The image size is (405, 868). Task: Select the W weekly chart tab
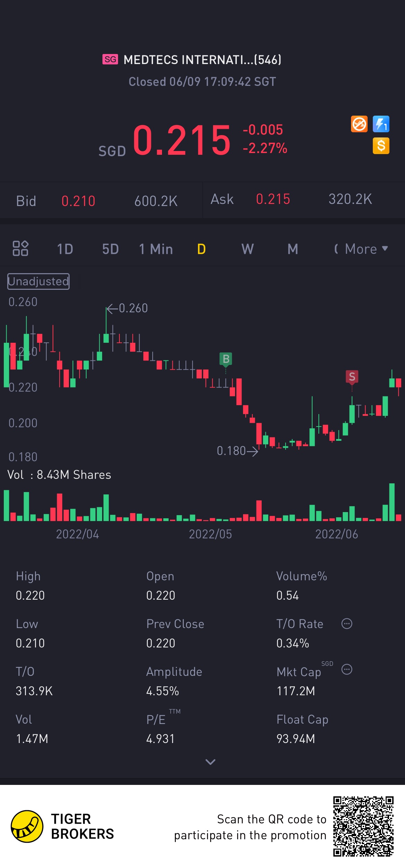[247, 249]
